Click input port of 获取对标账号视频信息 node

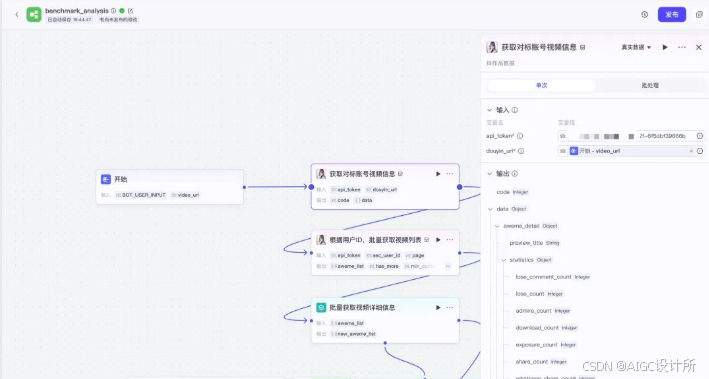(x=311, y=187)
